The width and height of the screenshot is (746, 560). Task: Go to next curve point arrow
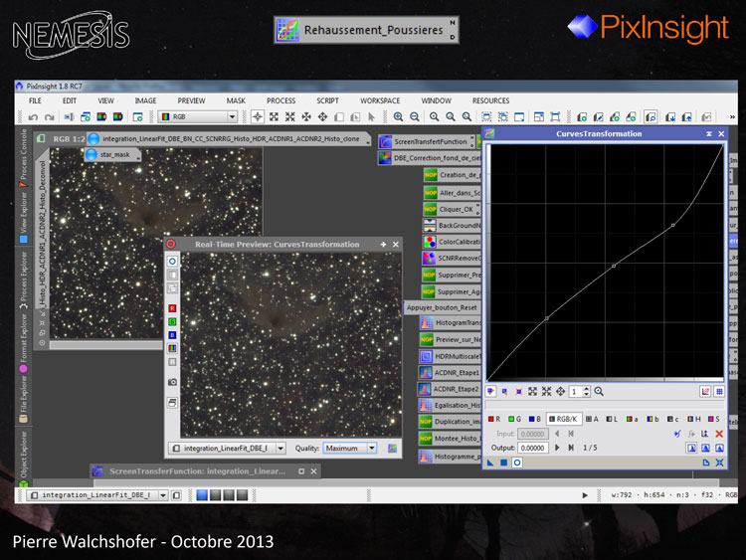click(x=557, y=448)
